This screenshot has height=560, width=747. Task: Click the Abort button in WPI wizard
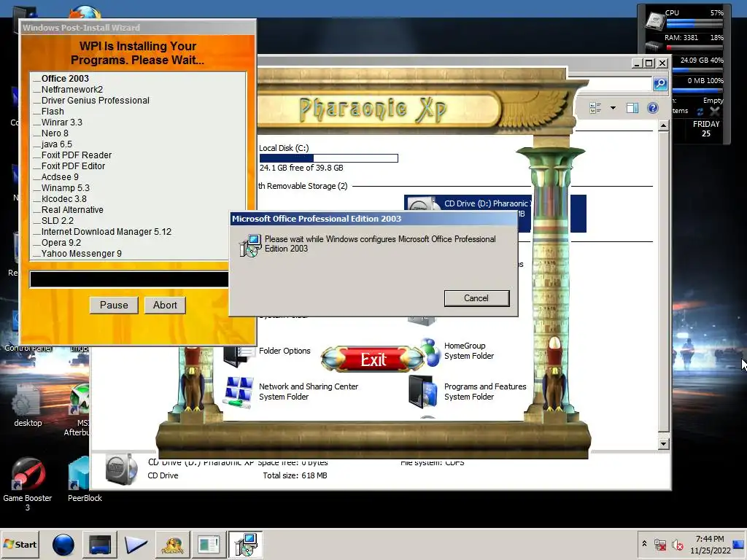point(165,306)
